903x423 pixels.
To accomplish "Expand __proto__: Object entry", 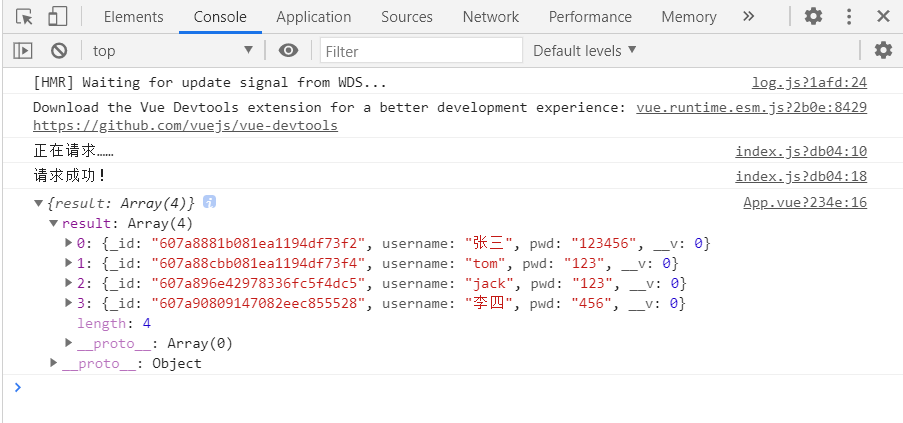I will pyautogui.click(x=54, y=363).
